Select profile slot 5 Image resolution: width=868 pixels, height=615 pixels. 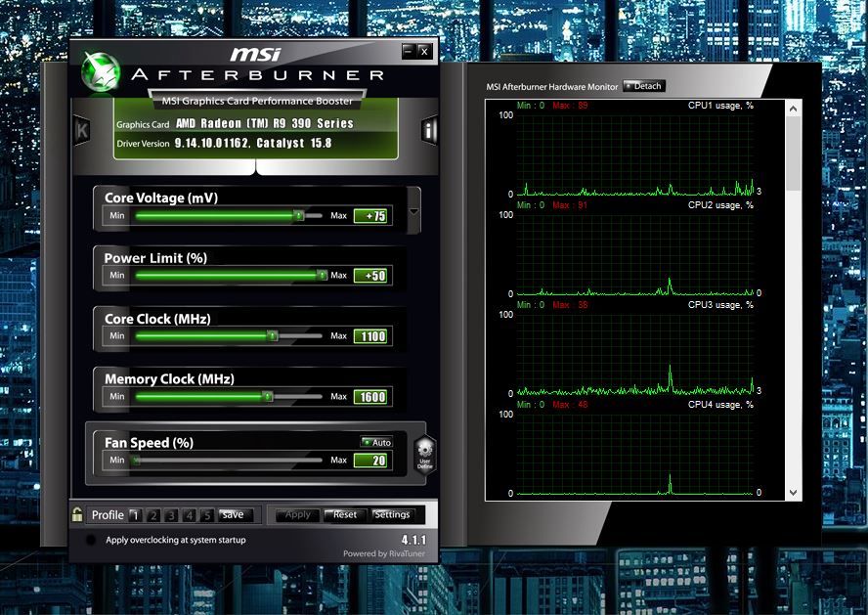click(206, 515)
